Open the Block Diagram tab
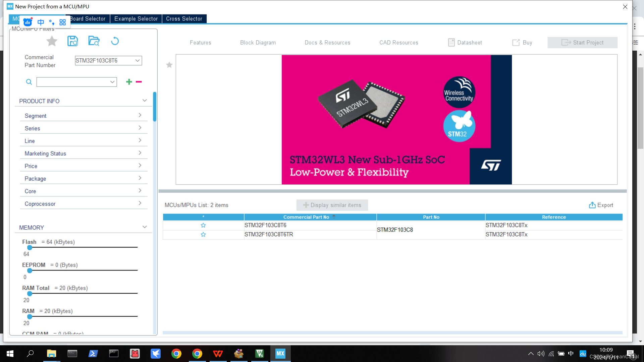The image size is (644, 362). click(258, 43)
